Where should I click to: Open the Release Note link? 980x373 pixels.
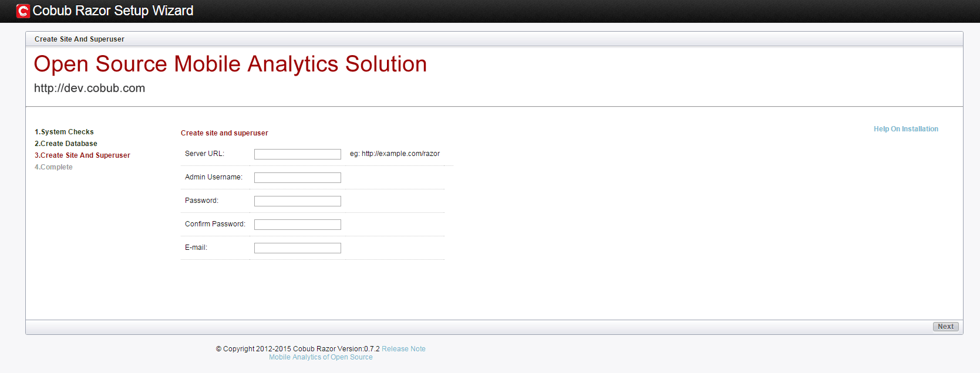click(x=403, y=349)
